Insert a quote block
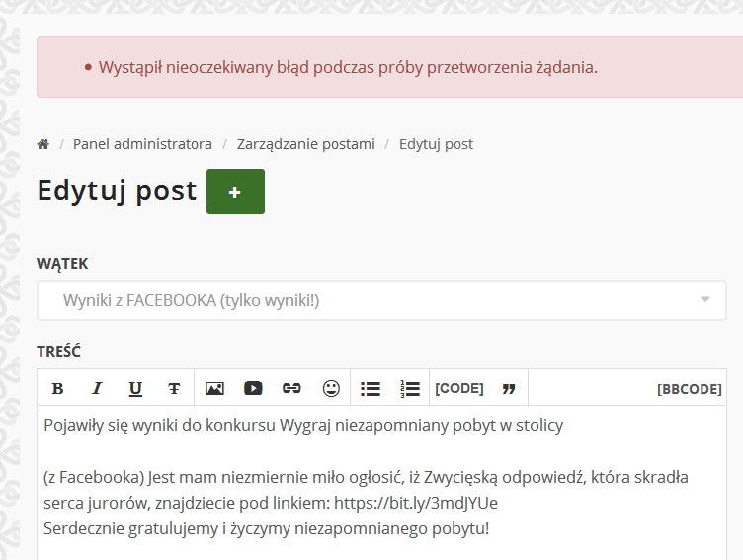Viewport: 743px width, 560px height. (509, 388)
